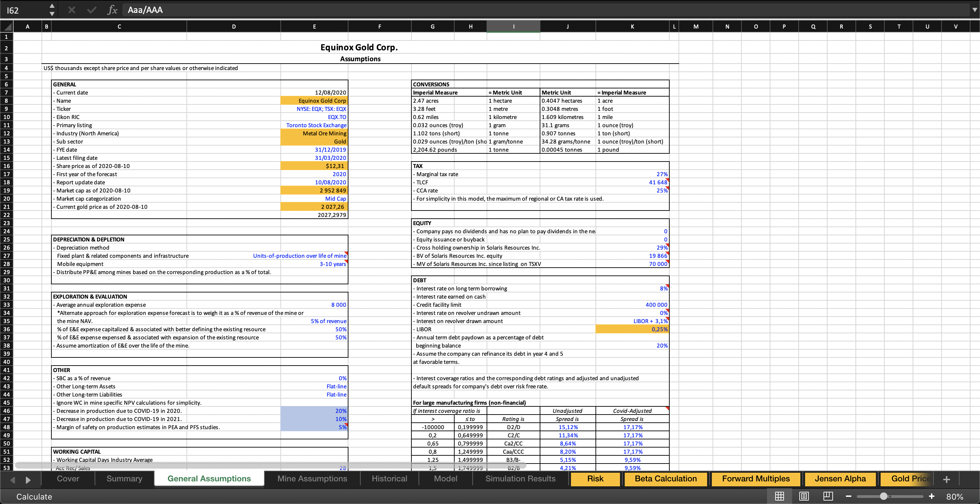Image resolution: width=980 pixels, height=504 pixels.
Task: Open the Summary sheet tab
Action: click(x=125, y=478)
